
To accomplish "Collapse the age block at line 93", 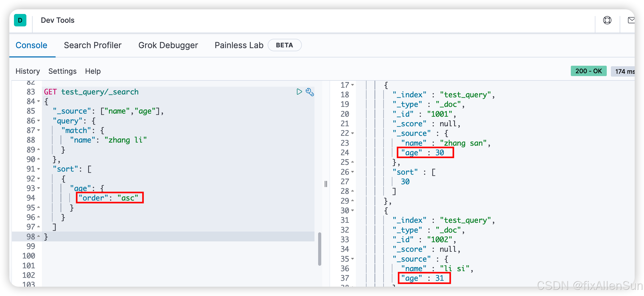I will [39, 188].
